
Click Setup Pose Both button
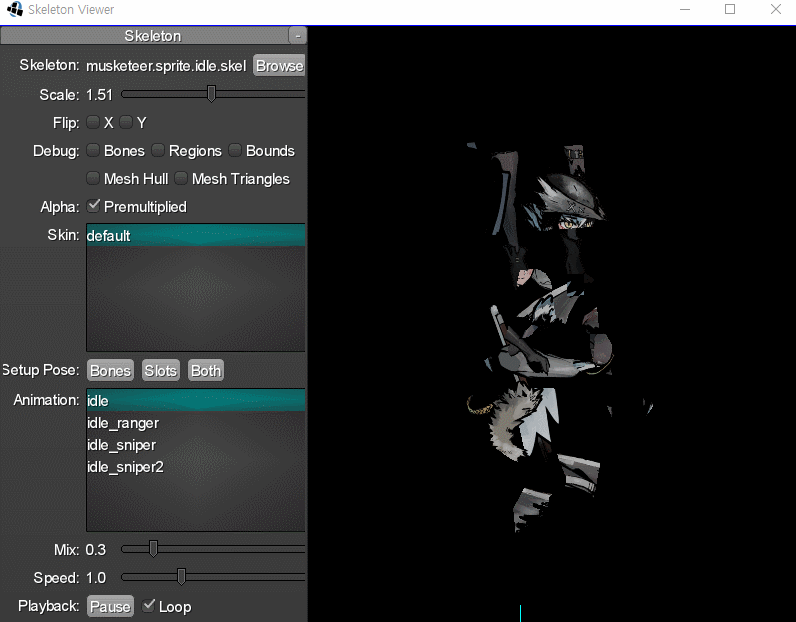[206, 371]
